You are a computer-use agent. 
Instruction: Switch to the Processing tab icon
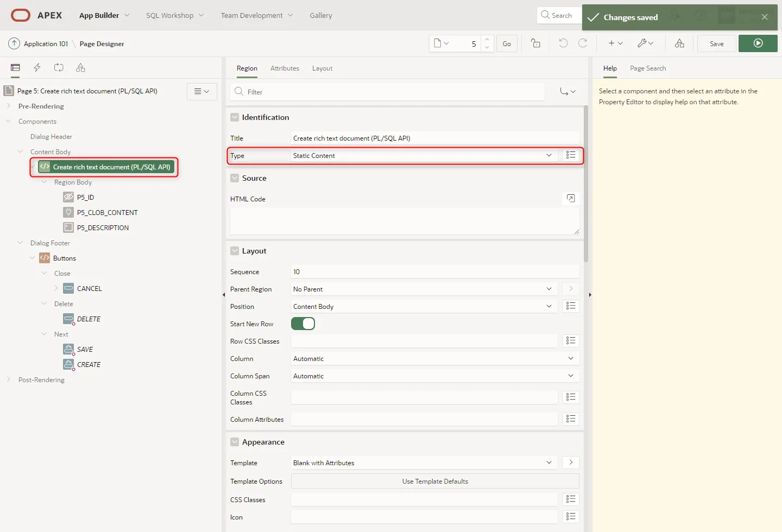click(59, 68)
